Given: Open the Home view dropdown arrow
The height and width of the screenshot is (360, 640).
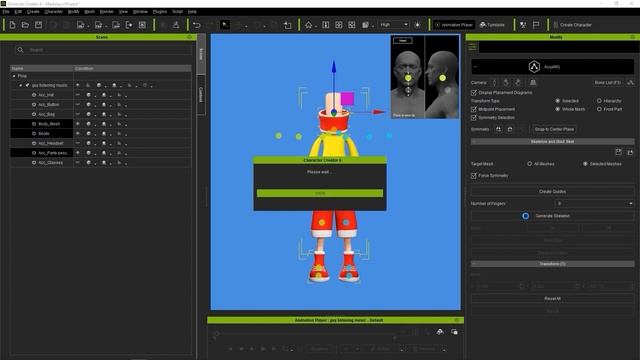Looking at the screenshot, I should pyautogui.click(x=316, y=26).
